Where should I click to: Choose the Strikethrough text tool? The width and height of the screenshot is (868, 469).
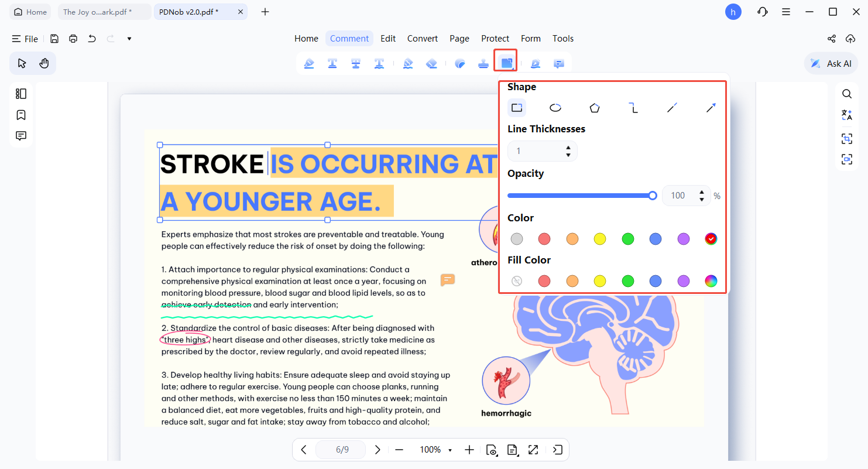click(355, 63)
